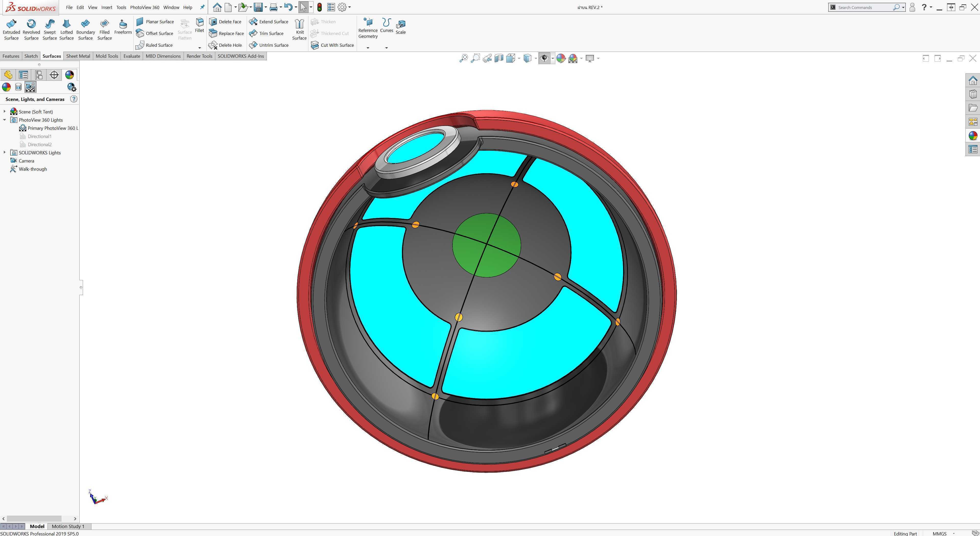Viewport: 980px width, 536px height.
Task: Toggle the Section View icon
Action: point(499,58)
